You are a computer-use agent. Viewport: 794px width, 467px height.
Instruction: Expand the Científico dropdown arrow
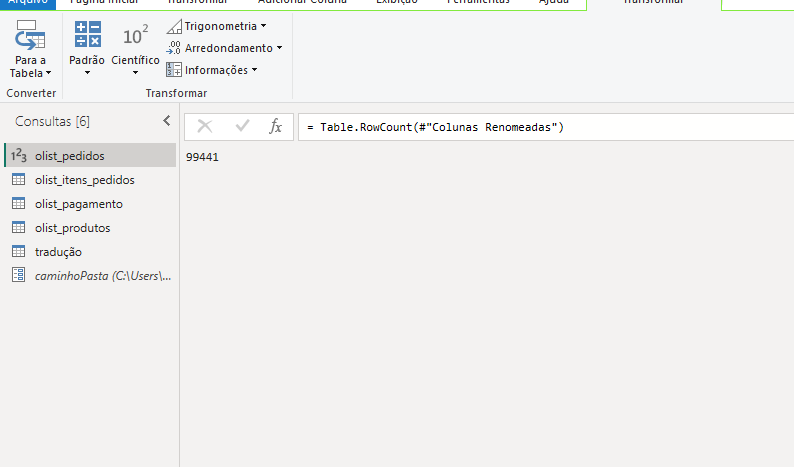(x=135, y=73)
